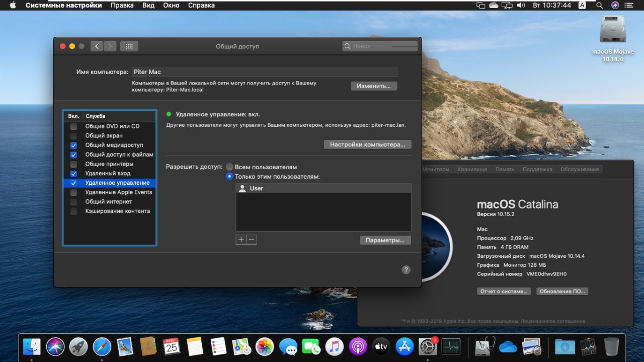Select Только этим пользователям radio option
Image resolution: width=644 pixels, height=362 pixels.
[x=229, y=176]
